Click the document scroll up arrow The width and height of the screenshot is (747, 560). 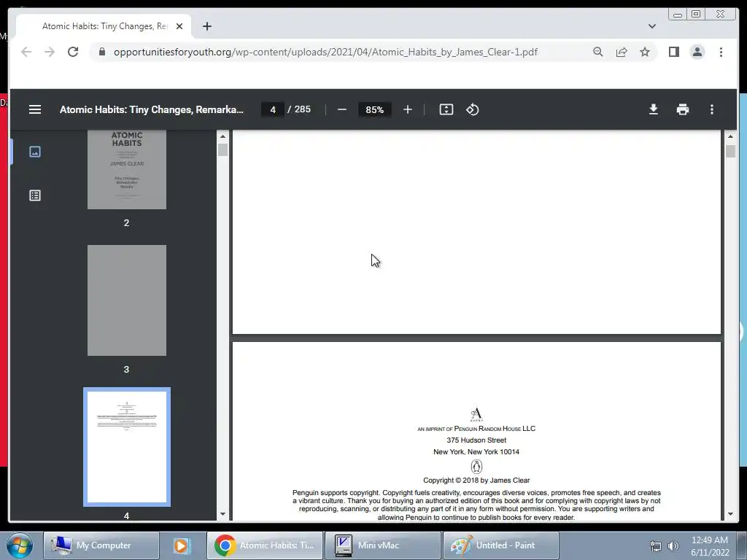(730, 136)
